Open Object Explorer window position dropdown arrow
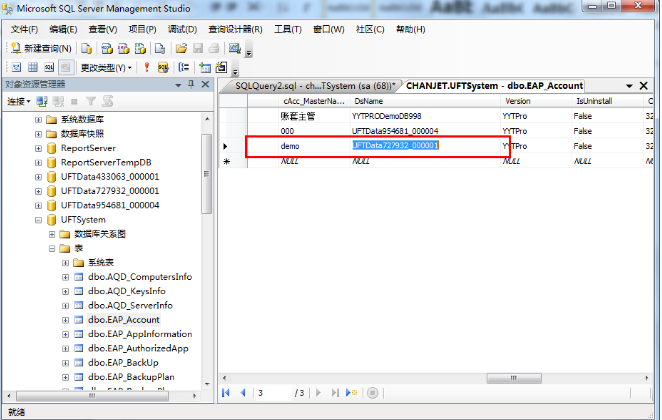 [178, 85]
